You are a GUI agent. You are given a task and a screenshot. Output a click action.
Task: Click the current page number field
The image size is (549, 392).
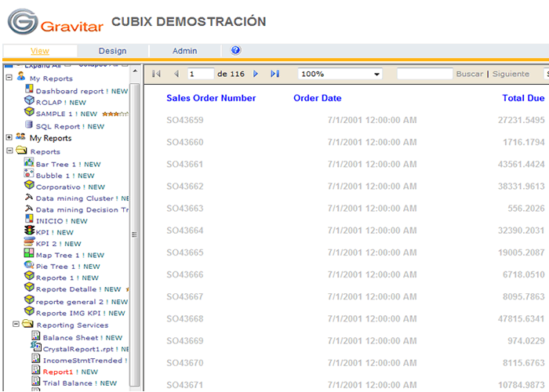tap(201, 74)
